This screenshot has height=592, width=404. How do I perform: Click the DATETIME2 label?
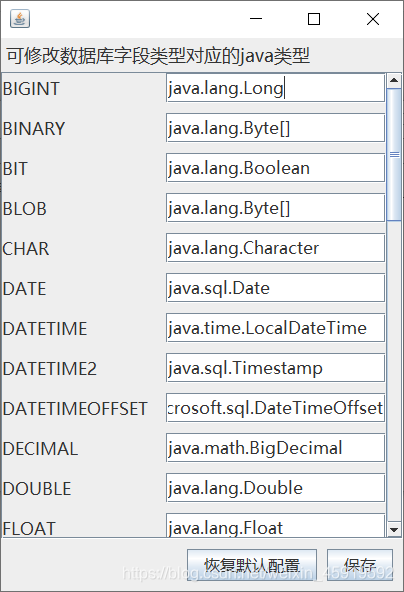49,369
